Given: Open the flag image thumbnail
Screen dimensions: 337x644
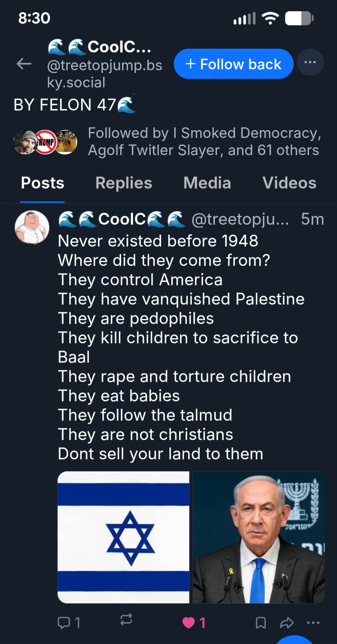Looking at the screenshot, I should [123, 537].
